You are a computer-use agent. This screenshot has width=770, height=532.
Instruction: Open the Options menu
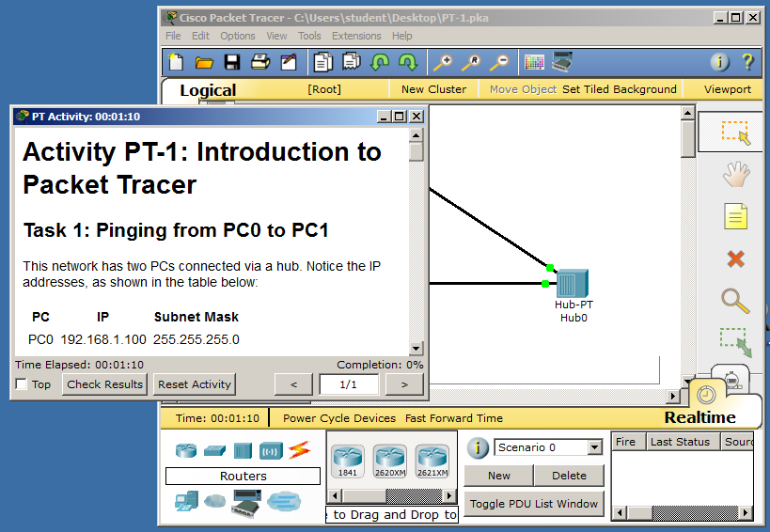(x=238, y=36)
